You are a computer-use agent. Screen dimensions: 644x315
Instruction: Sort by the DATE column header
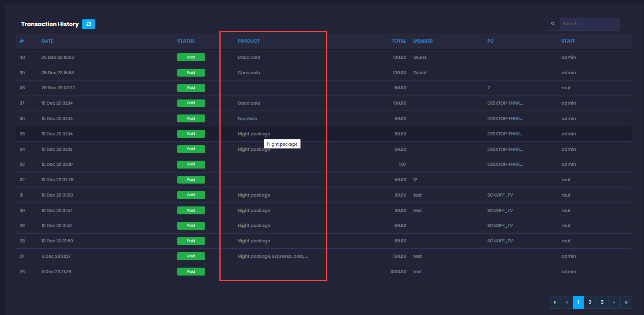(x=47, y=41)
